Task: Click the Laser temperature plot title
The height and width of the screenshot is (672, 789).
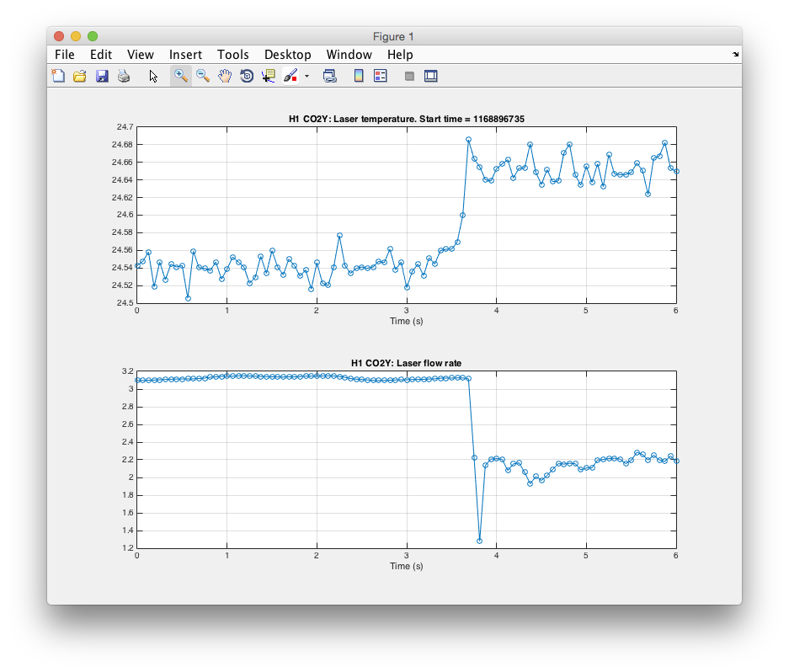Action: (x=407, y=120)
